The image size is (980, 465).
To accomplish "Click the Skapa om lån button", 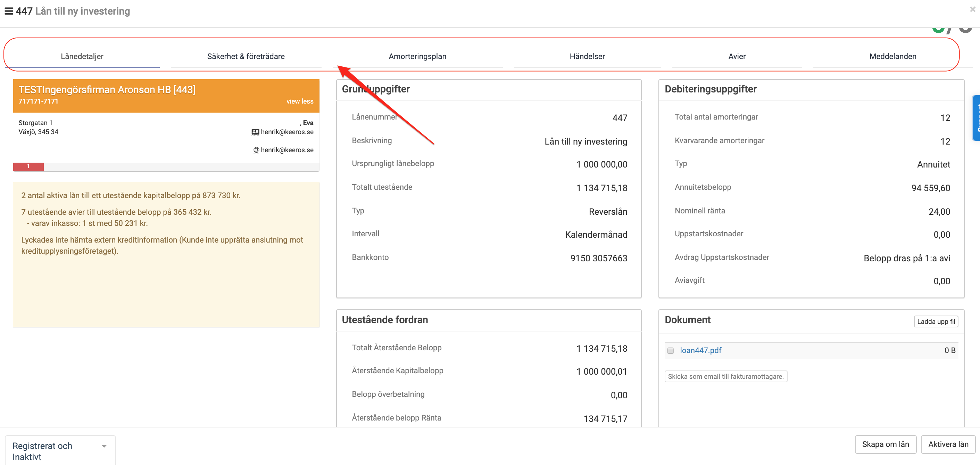I will 885,444.
